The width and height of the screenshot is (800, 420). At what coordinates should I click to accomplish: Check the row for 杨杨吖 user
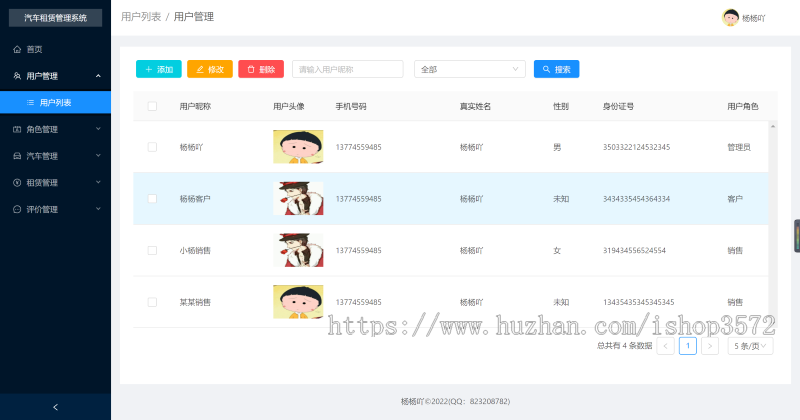coord(152,147)
